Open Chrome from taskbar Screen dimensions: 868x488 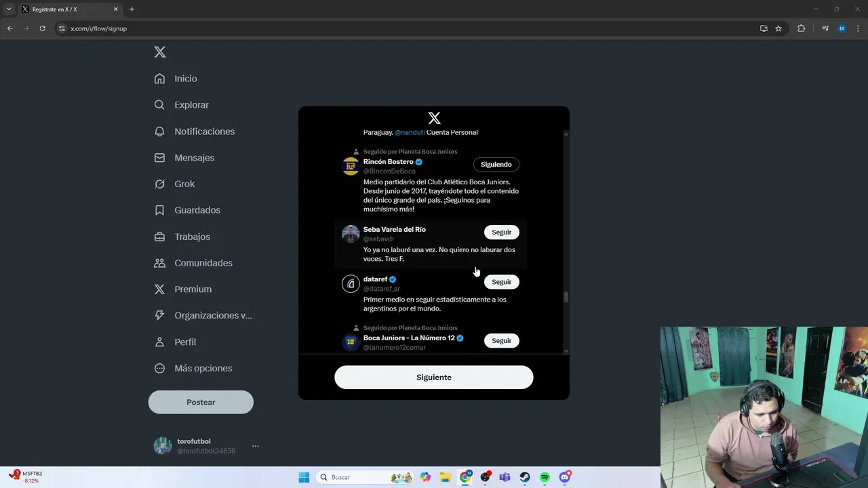(465, 477)
